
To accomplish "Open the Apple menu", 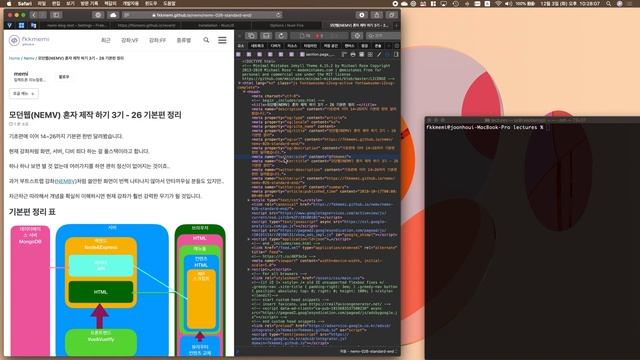I will point(9,3).
